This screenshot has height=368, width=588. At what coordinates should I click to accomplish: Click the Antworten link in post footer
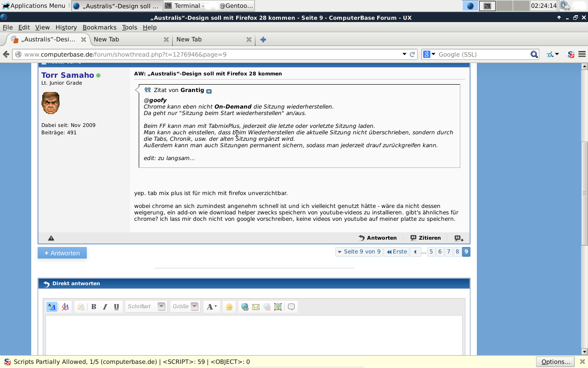click(x=378, y=238)
